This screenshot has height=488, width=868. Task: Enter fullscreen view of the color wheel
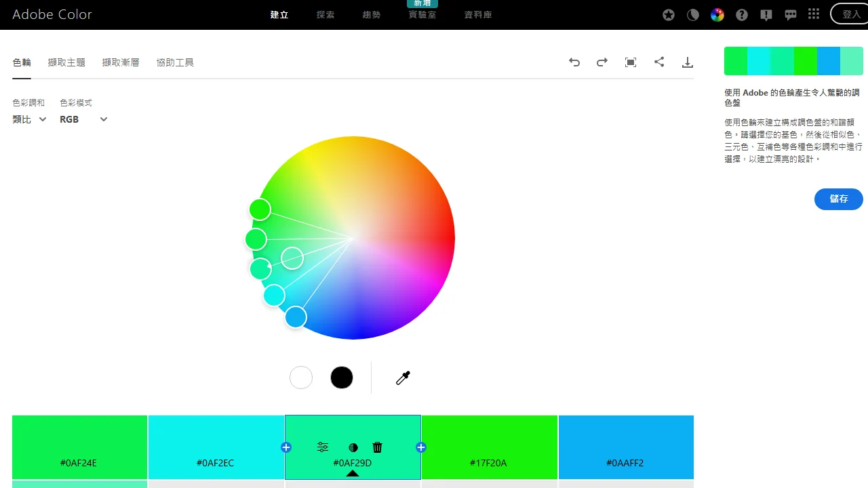[630, 62]
